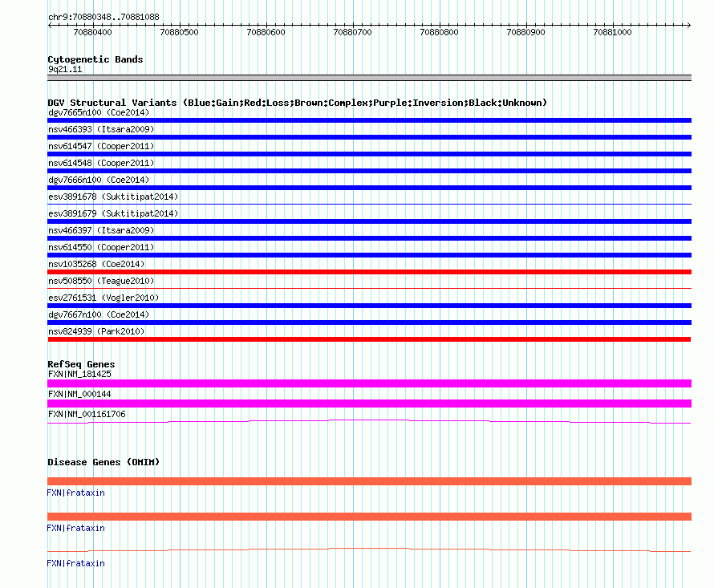Select the FXN|NM_181425 transcript label
The image size is (714, 588).
pos(79,374)
